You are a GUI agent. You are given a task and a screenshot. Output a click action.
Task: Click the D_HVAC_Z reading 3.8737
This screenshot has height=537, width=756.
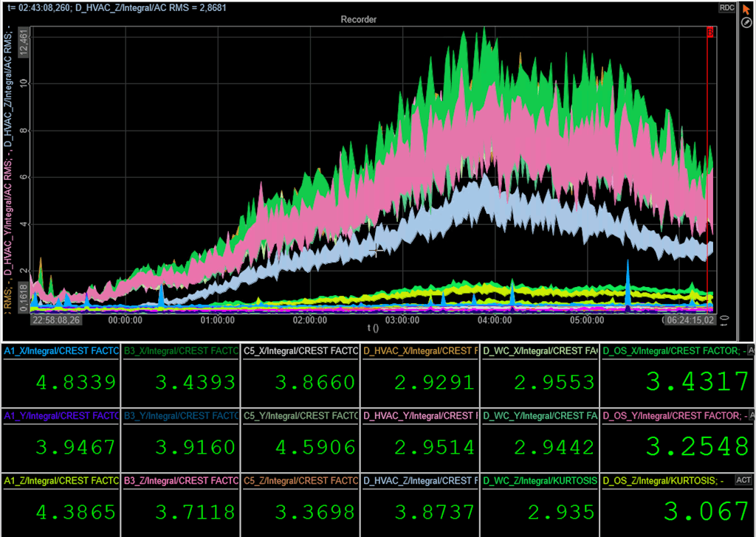tap(434, 513)
